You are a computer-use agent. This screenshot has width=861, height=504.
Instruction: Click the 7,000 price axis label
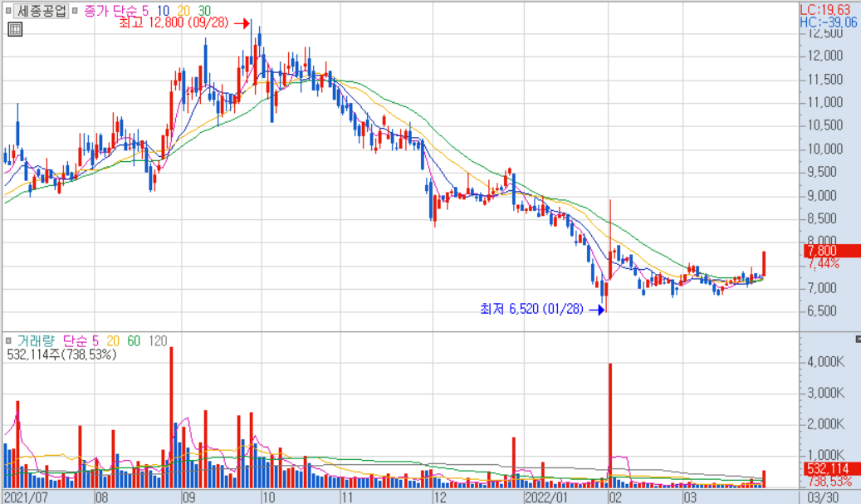[822, 287]
